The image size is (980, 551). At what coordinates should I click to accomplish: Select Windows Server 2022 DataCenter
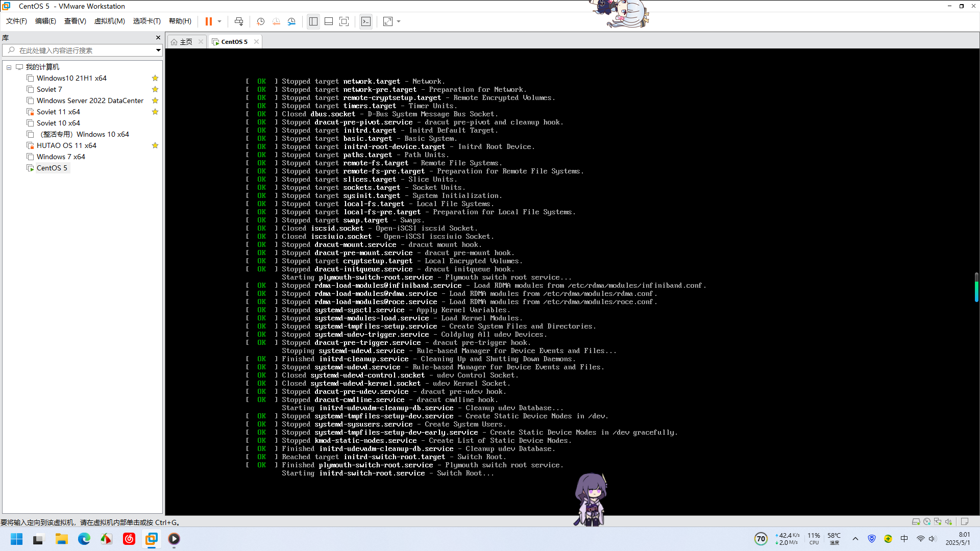[90, 101]
